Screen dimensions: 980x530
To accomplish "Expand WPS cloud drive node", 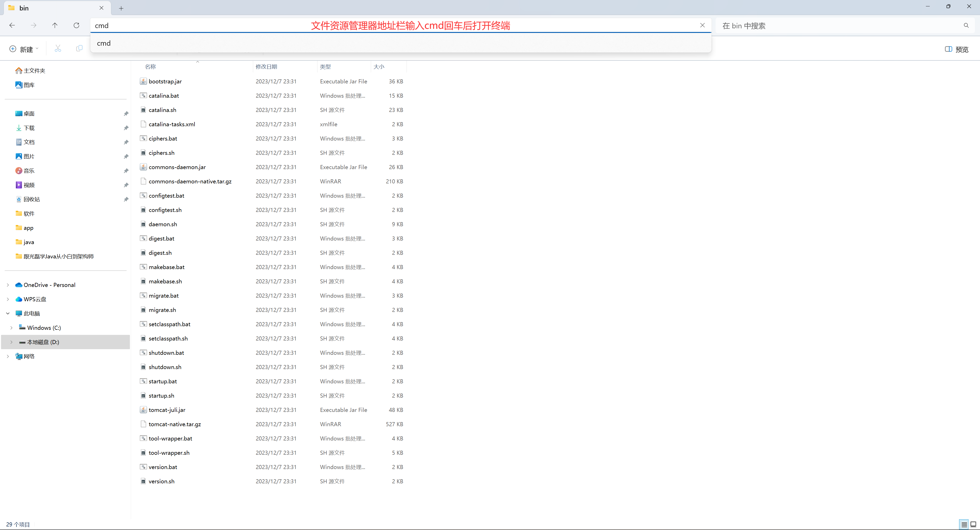I will [8, 299].
